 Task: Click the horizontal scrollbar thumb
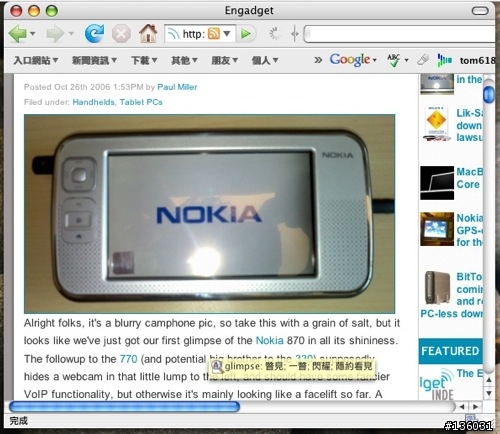click(124, 406)
